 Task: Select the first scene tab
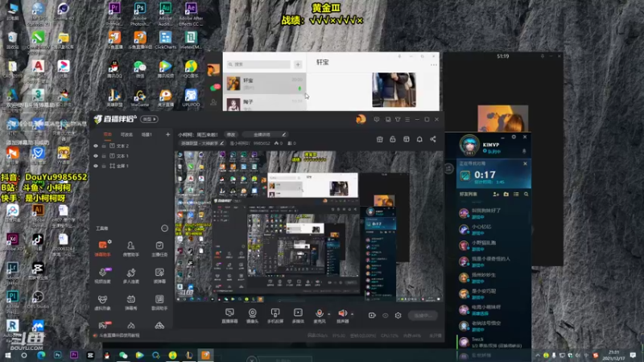pyautogui.click(x=108, y=134)
